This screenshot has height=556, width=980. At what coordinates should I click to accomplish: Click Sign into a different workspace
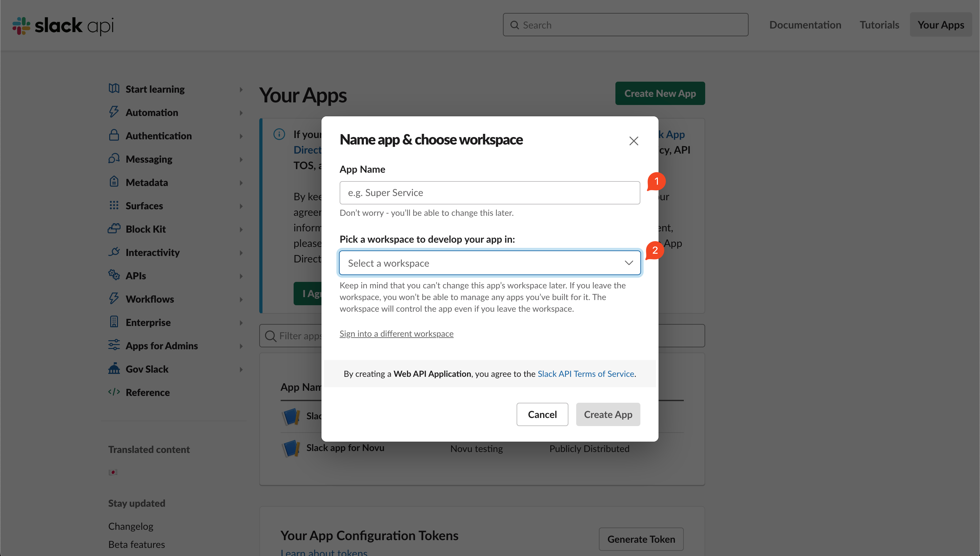396,333
